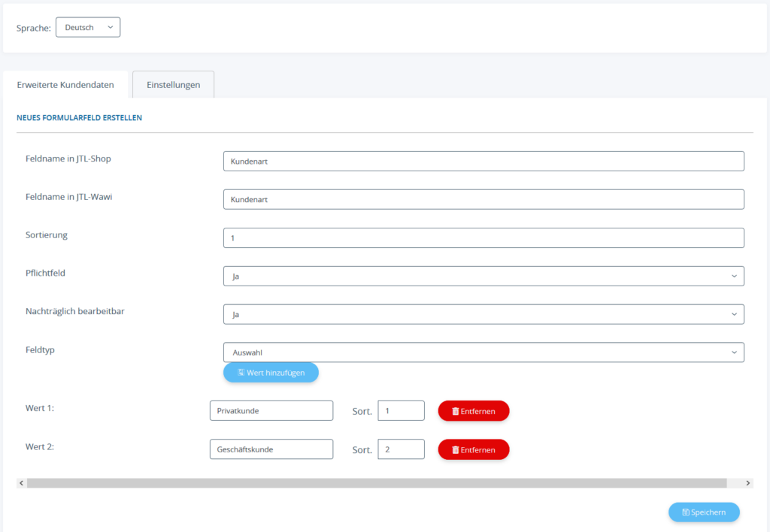Click trash icon to remove Wert 1
The width and height of the screenshot is (770, 532).
click(456, 411)
